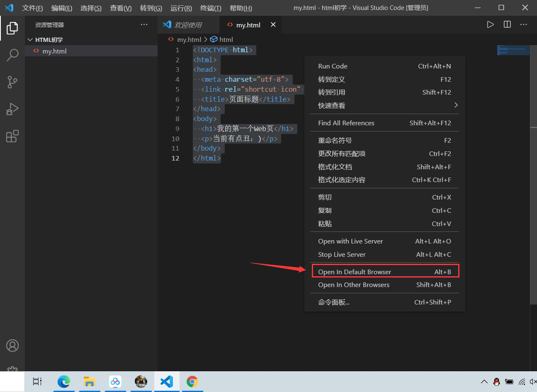Click the QQ penguin tray icon
This screenshot has width=537, height=392.
[497, 382]
